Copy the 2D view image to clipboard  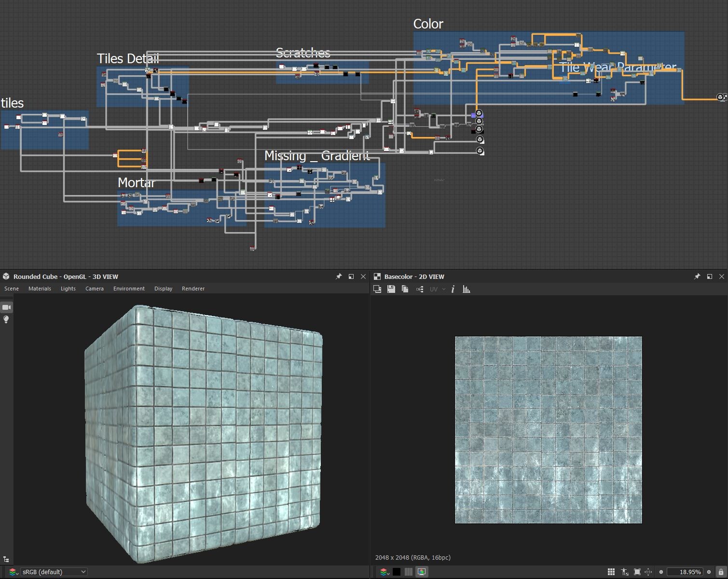405,289
